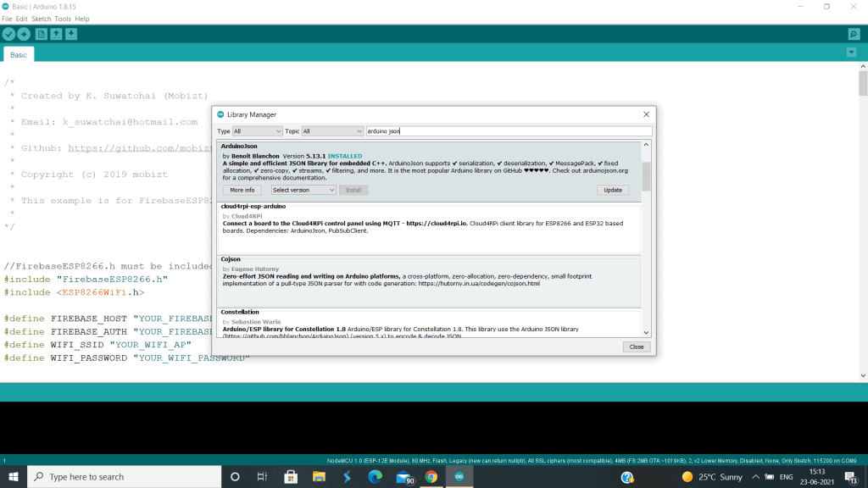Open the Sketch menu
868x488 pixels.
[41, 19]
